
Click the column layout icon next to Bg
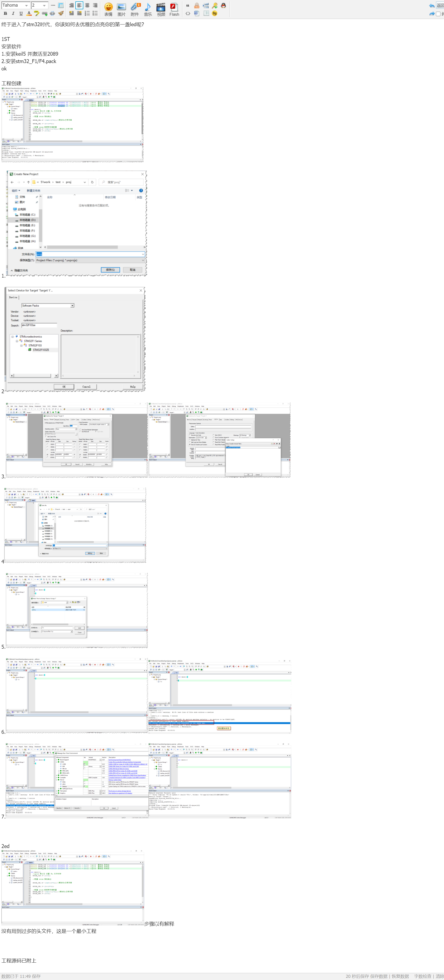pos(206,13)
